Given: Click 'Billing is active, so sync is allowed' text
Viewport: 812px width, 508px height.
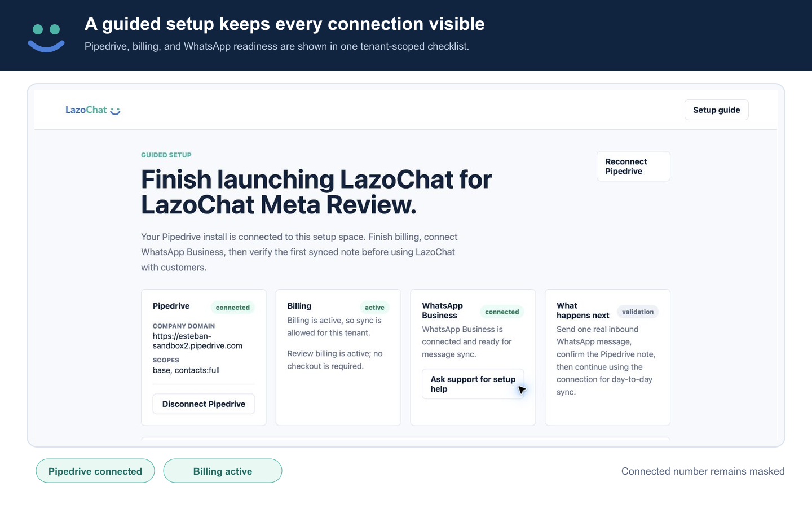Looking at the screenshot, I should pos(334,327).
